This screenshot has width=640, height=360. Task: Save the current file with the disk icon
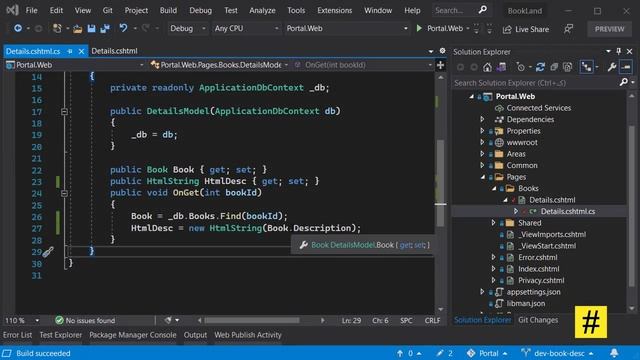click(x=91, y=29)
